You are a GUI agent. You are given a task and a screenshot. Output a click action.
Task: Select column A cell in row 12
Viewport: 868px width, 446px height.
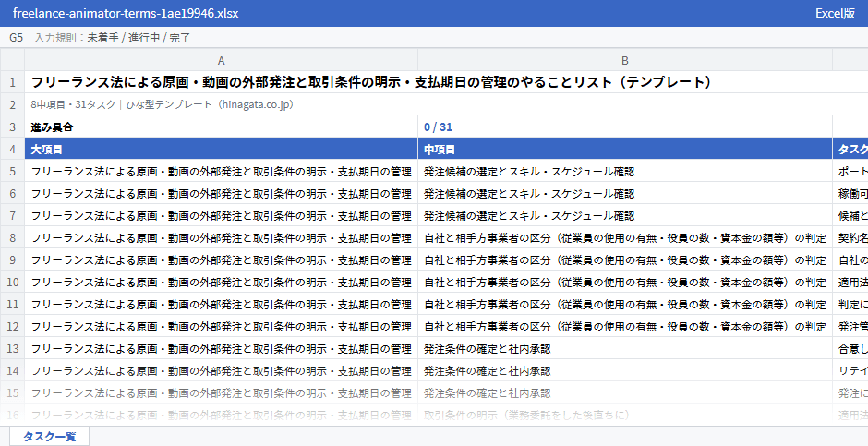click(221, 327)
